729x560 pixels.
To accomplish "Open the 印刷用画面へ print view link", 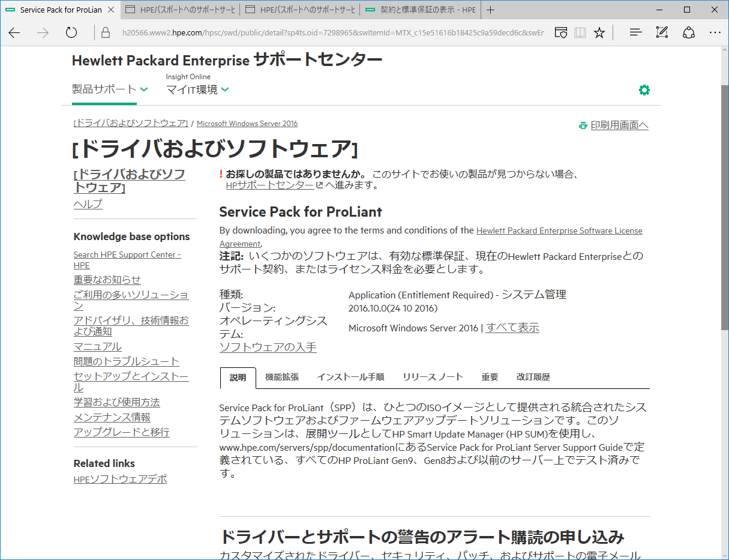I will (x=619, y=125).
